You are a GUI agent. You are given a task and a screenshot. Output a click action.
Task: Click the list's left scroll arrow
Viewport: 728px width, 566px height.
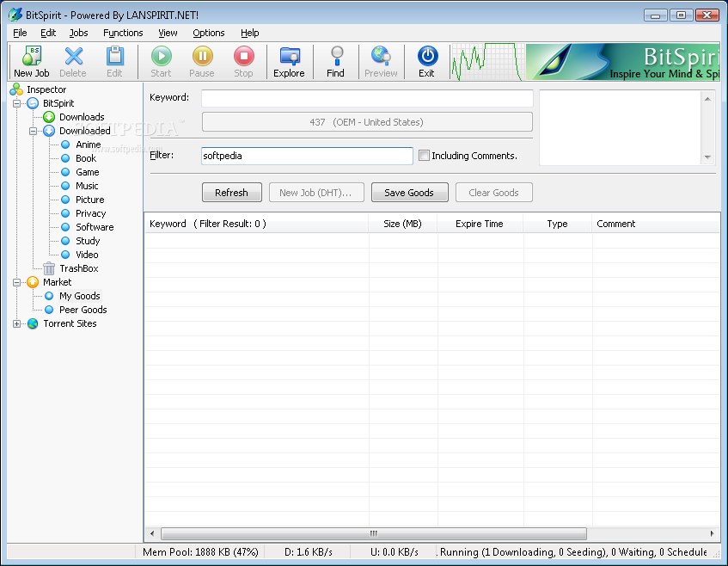[x=152, y=533]
